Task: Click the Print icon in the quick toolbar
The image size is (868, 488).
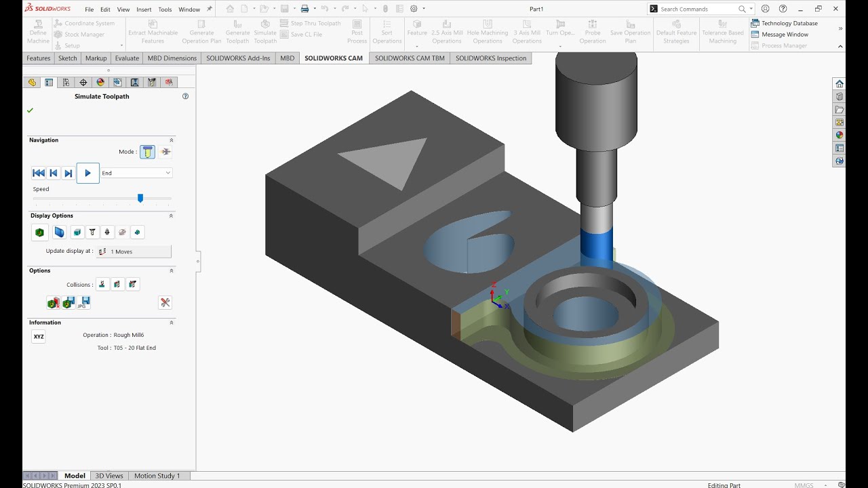Action: 304,9
